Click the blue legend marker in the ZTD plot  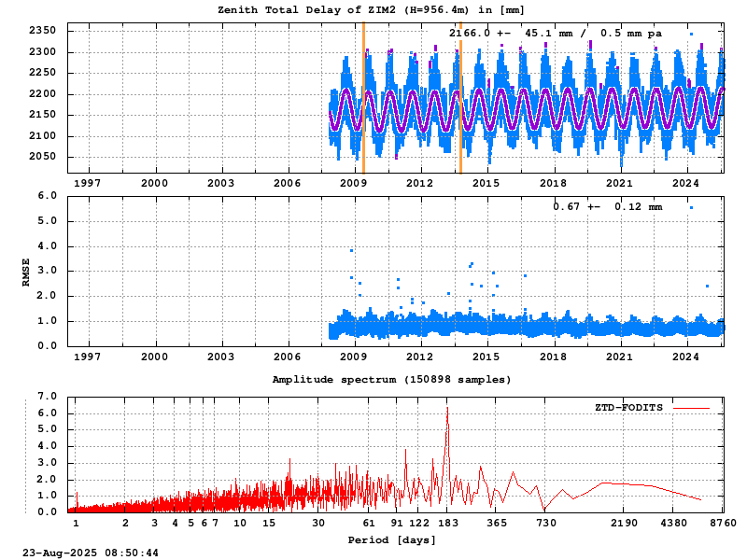691,34
